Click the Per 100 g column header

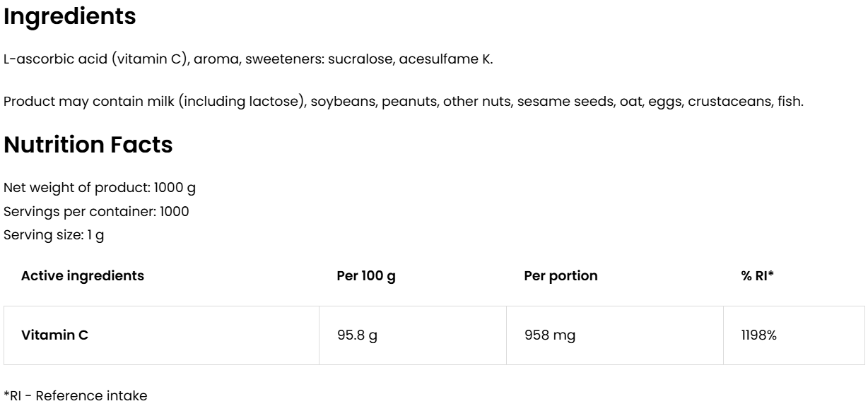click(x=366, y=276)
